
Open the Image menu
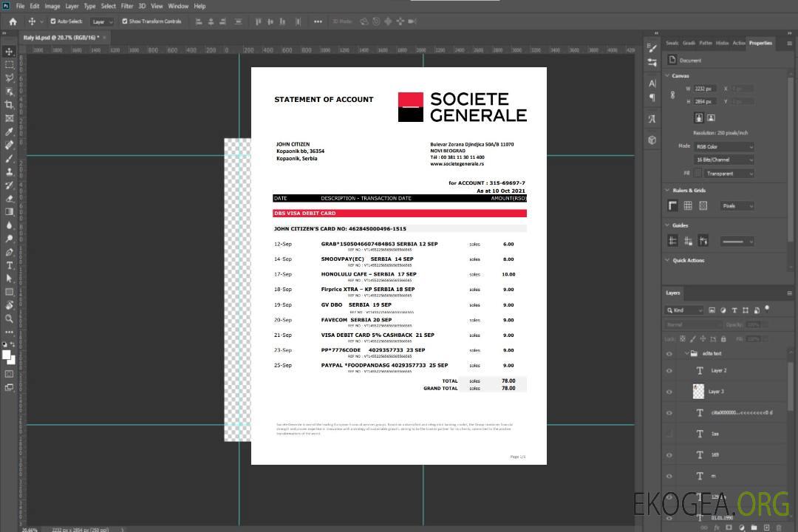click(52, 6)
